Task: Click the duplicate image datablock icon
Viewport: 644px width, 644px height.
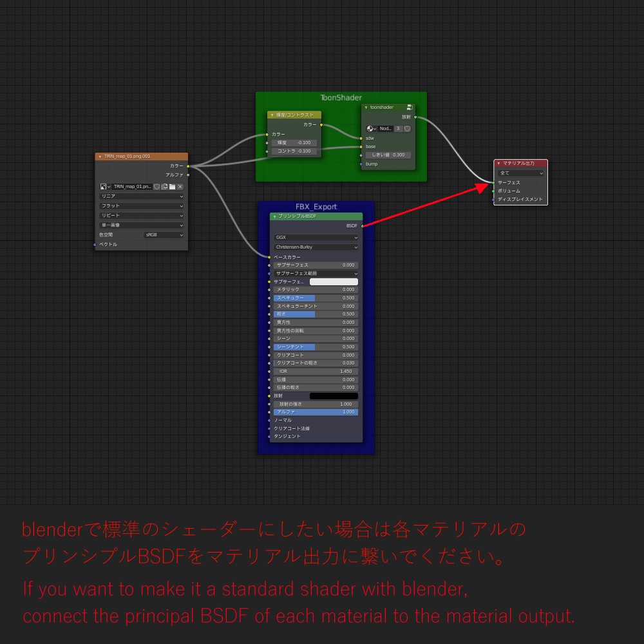Action: coord(164,186)
